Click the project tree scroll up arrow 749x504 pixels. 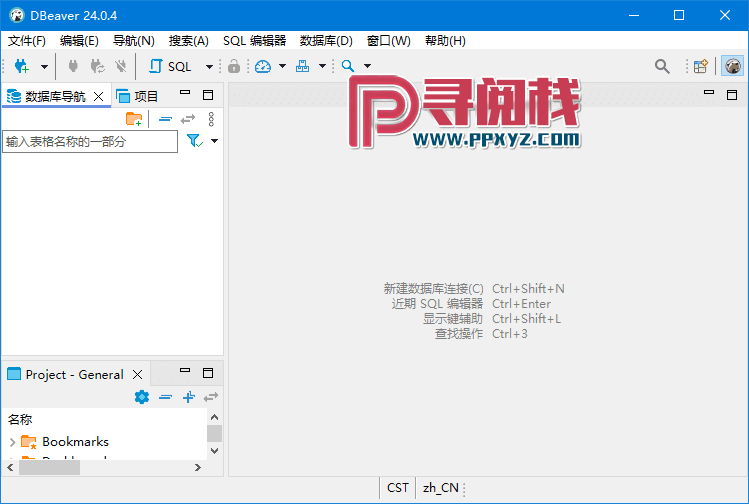[x=214, y=417]
